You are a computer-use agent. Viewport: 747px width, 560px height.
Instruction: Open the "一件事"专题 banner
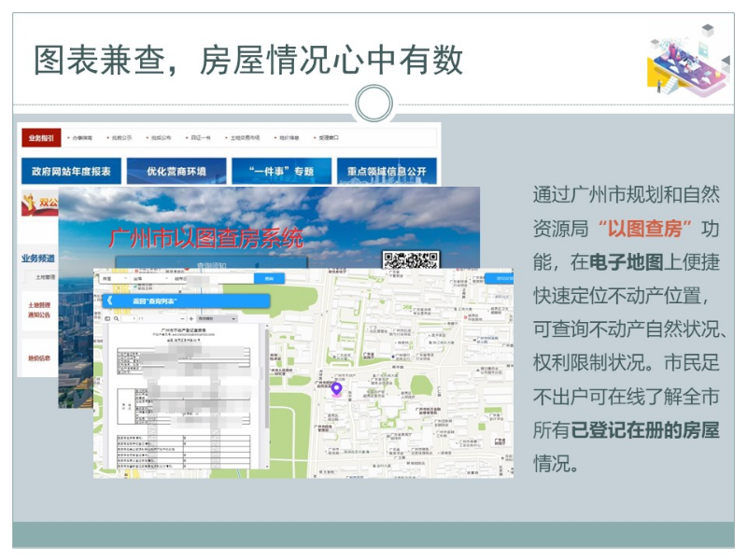pos(285,172)
